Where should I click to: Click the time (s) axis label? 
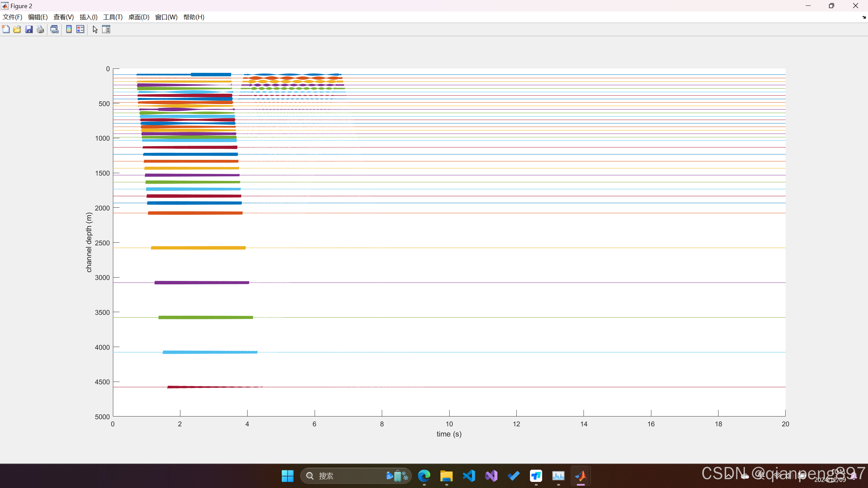(x=449, y=434)
